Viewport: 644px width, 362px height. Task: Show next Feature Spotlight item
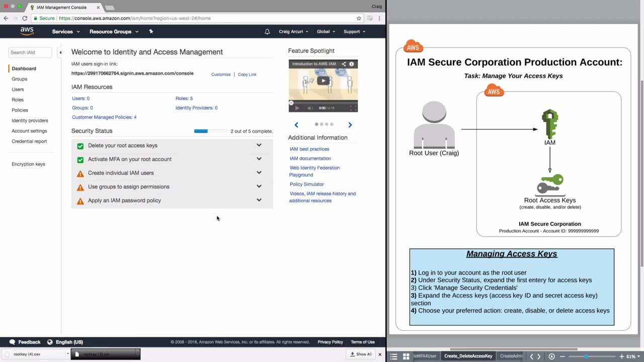point(350,125)
